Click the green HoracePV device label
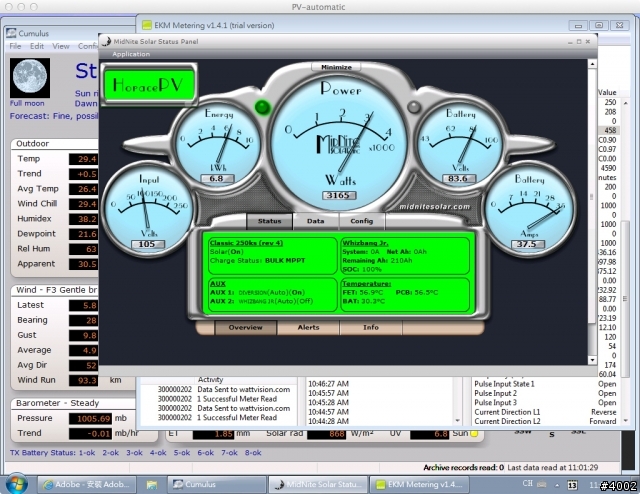This screenshot has height=494, width=640. (149, 85)
